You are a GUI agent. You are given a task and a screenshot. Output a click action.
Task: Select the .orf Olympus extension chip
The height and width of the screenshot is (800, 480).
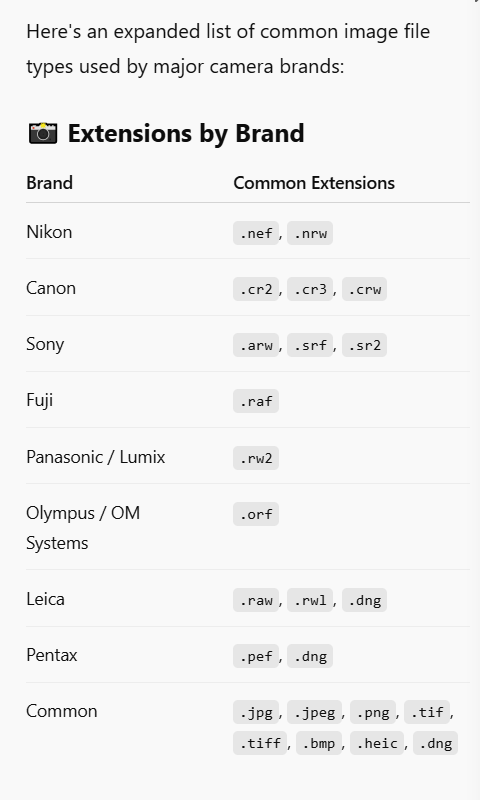click(x=256, y=514)
